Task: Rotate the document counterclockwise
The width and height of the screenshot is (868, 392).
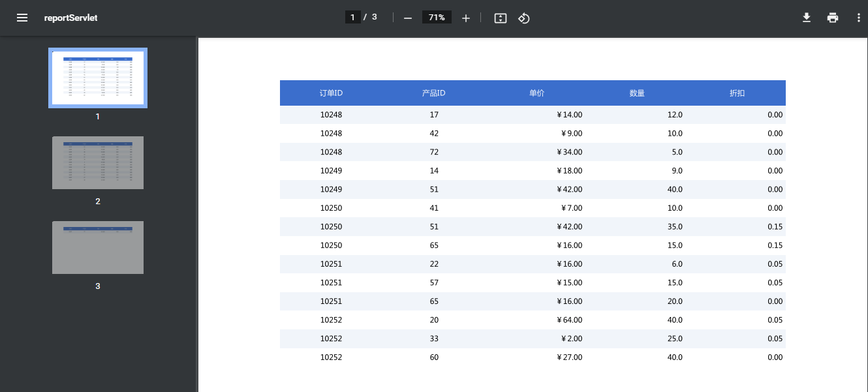Action: click(523, 18)
